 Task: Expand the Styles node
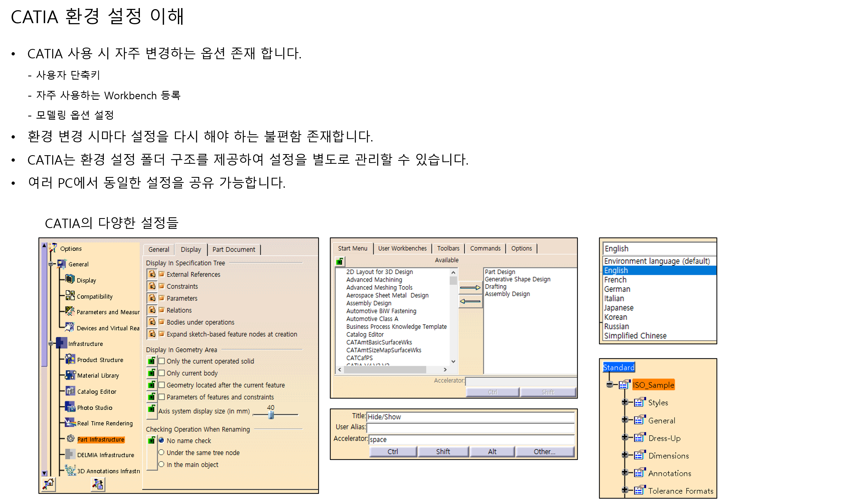coord(625,402)
